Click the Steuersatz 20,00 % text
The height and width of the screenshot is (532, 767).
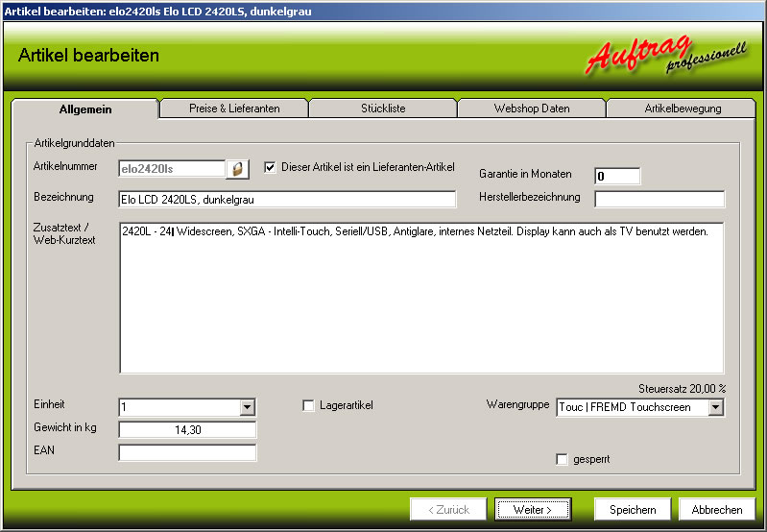pos(682,389)
